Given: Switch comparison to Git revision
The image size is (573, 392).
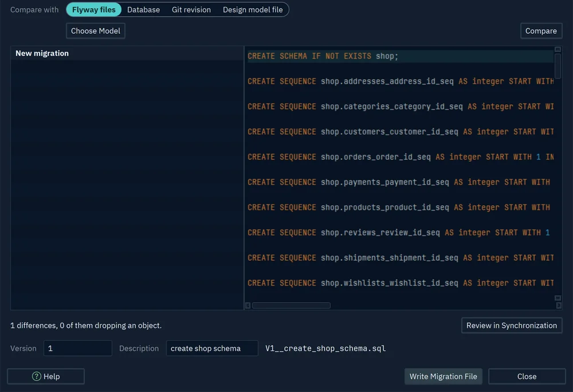Looking at the screenshot, I should click(x=191, y=10).
